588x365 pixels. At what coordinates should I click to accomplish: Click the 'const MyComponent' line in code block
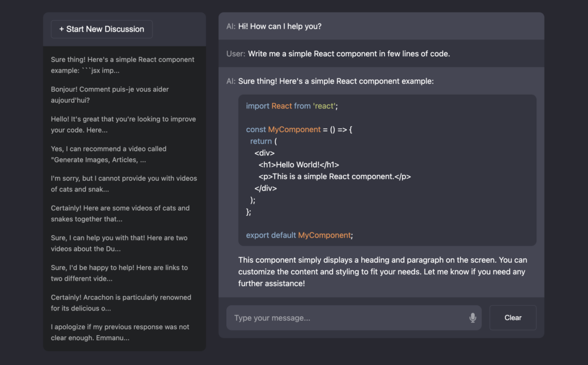[x=299, y=130]
